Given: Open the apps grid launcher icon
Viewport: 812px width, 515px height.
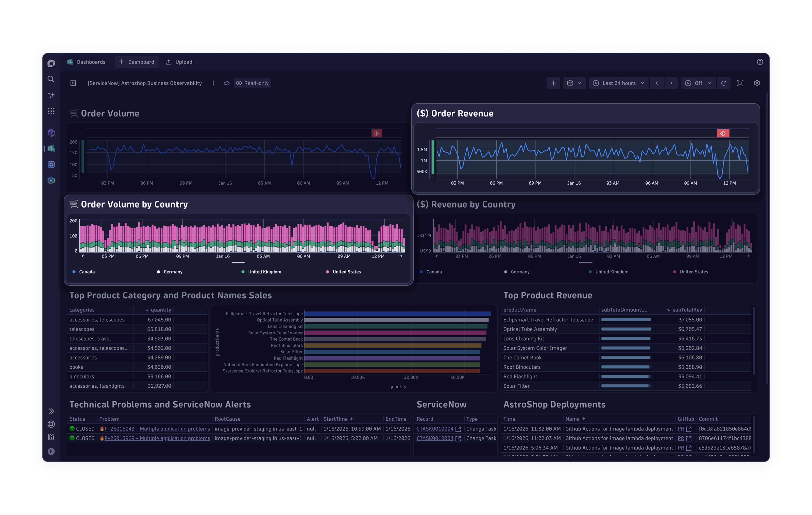Looking at the screenshot, I should point(51,111).
